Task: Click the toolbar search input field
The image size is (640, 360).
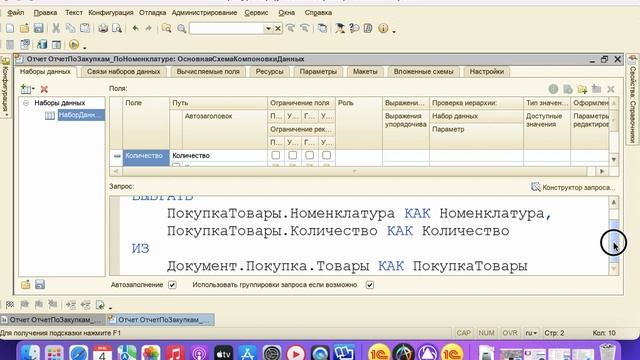Action: pyautogui.click(x=227, y=29)
